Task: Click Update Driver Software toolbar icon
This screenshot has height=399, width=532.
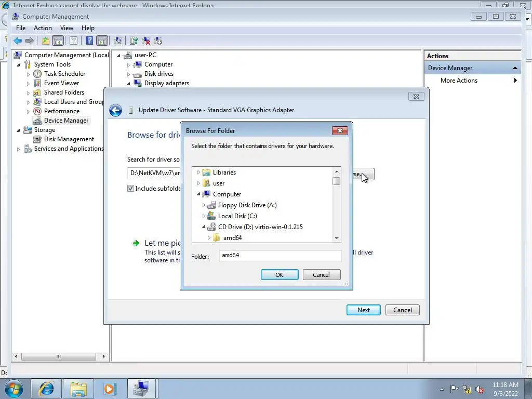Action: pyautogui.click(x=134, y=41)
